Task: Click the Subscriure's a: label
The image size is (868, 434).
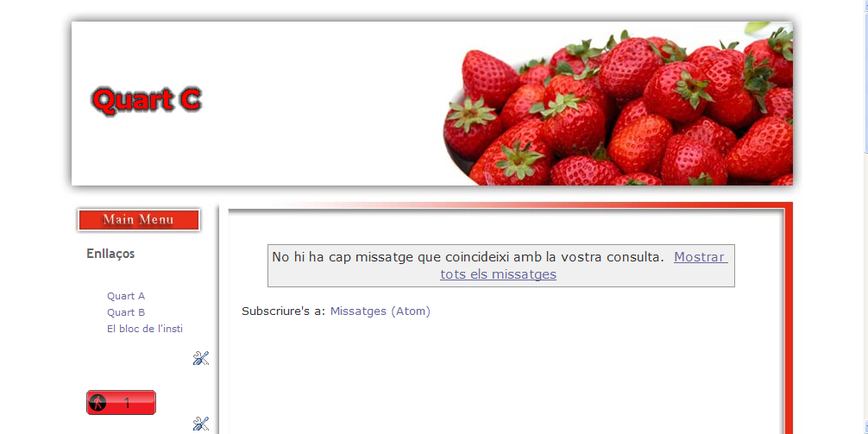Action: point(284,311)
